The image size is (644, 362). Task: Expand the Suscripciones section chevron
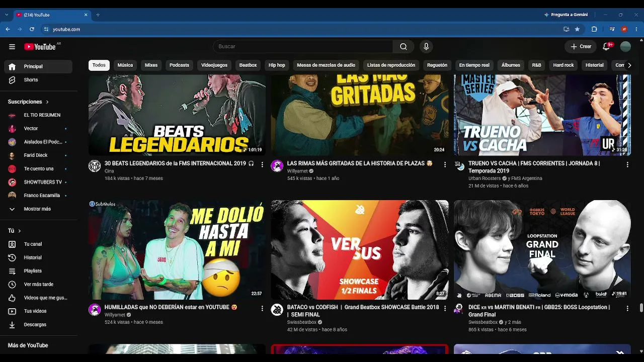[x=47, y=102]
